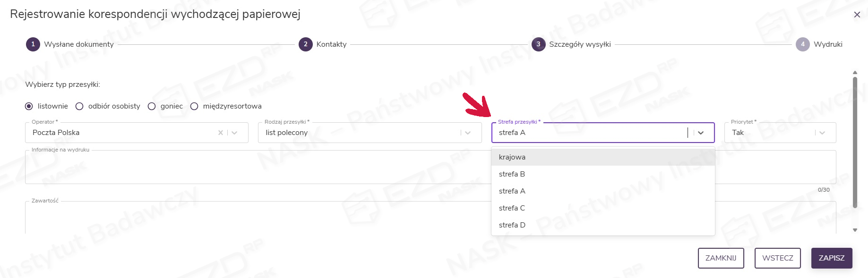
Task: Choose the goniec radio option
Action: (x=152, y=106)
